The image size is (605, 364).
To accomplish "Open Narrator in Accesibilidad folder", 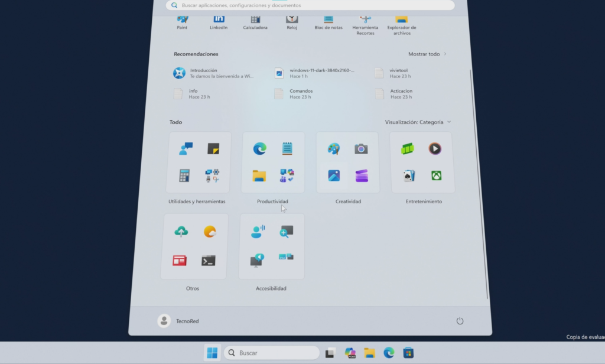I will [x=257, y=260].
